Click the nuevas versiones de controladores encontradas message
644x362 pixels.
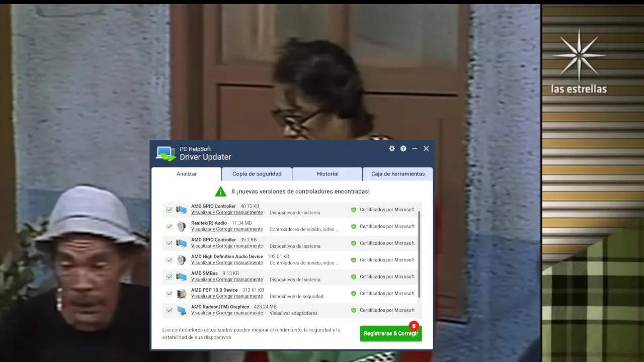point(303,192)
